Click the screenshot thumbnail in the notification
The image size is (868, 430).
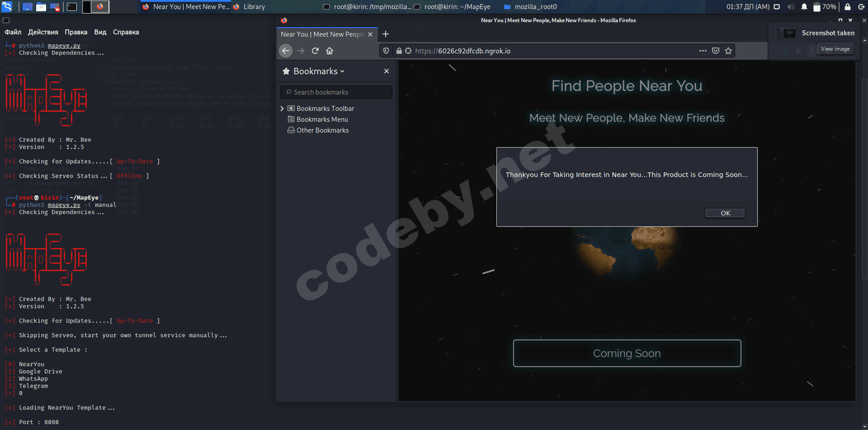click(x=785, y=33)
